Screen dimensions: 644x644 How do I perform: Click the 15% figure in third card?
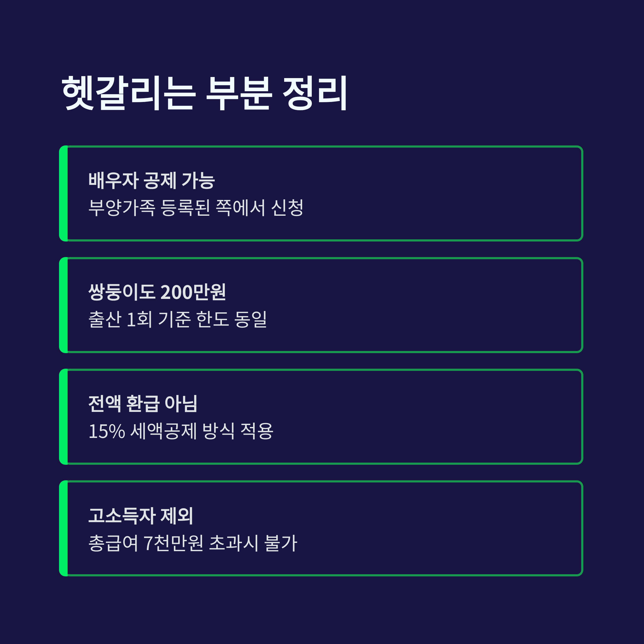click(x=107, y=431)
